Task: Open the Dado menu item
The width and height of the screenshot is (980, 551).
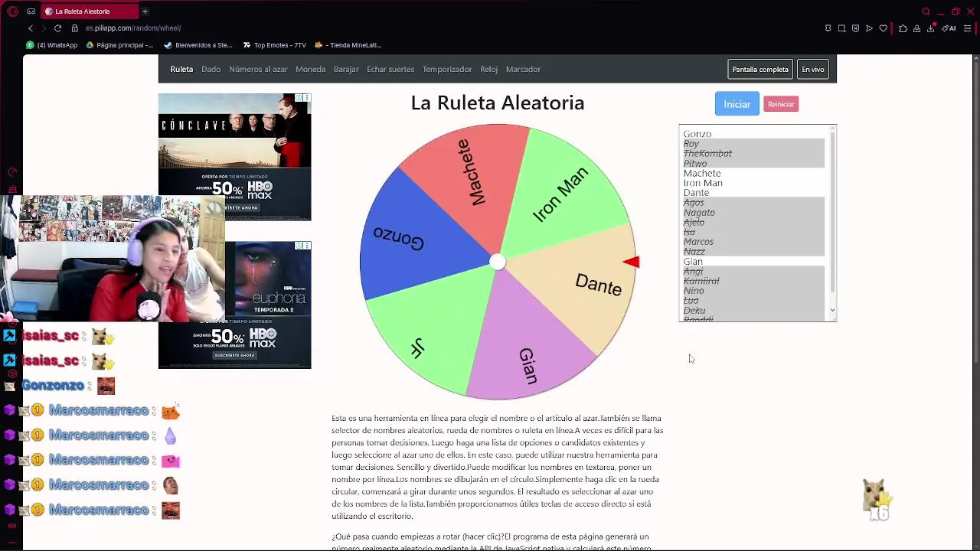Action: (211, 69)
